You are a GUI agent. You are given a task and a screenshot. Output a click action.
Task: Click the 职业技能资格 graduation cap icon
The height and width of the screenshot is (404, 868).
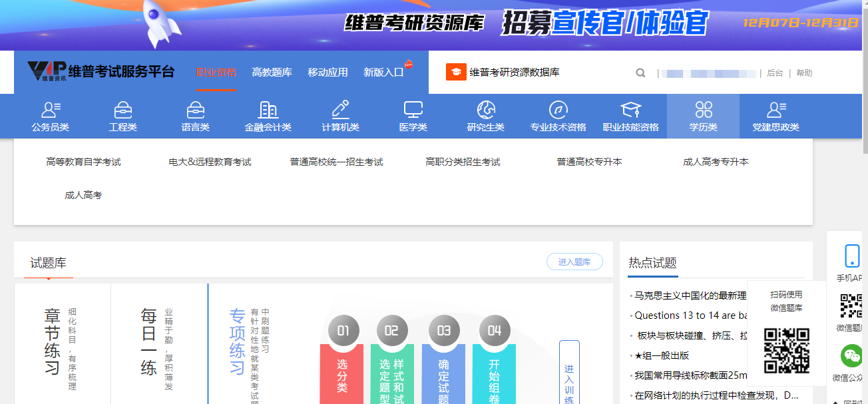point(630,110)
